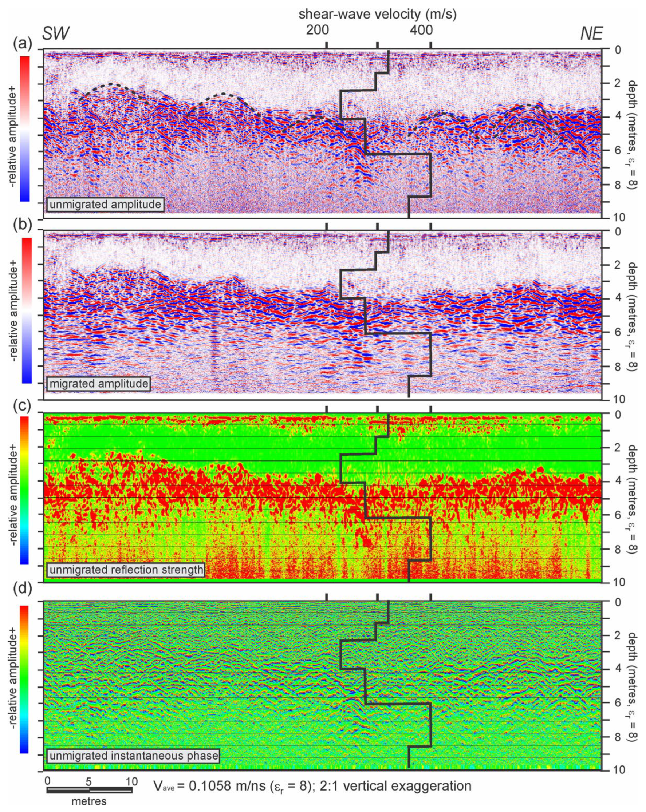The height and width of the screenshot is (812, 646).
Task: Click the '200' velocity tick label
Action: (317, 30)
